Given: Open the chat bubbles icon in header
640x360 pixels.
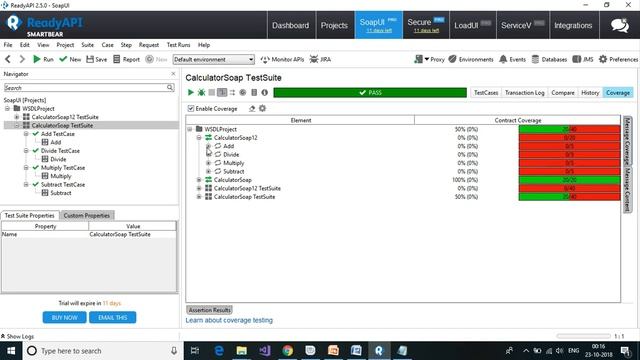Looking at the screenshot, I should pos(620,25).
